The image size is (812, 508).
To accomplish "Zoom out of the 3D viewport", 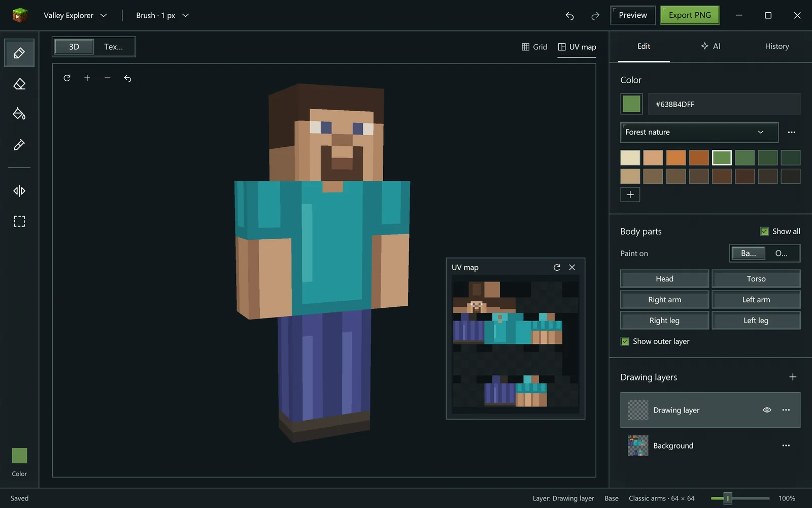I will [x=108, y=78].
